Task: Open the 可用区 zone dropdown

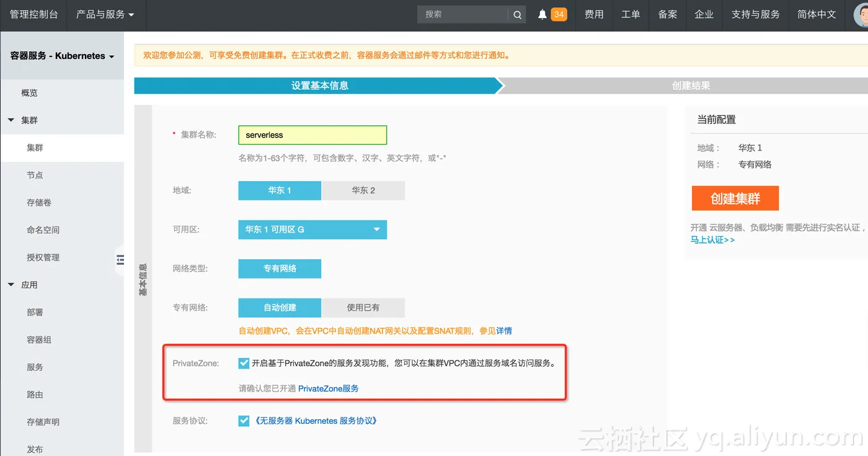Action: pyautogui.click(x=312, y=230)
